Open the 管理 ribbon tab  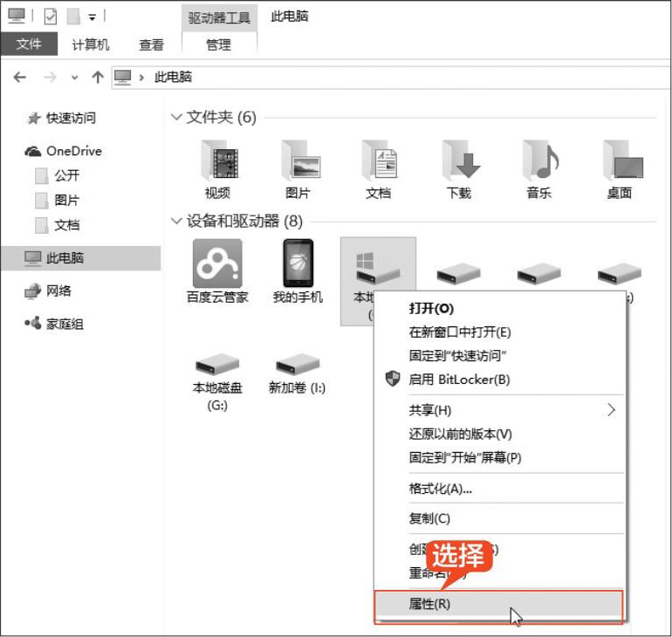coord(219,45)
